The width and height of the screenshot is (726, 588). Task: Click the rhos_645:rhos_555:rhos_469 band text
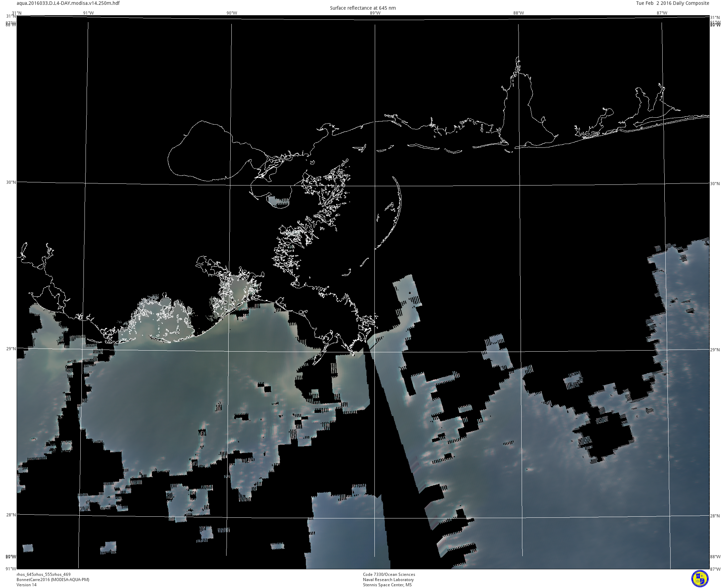coord(44,575)
